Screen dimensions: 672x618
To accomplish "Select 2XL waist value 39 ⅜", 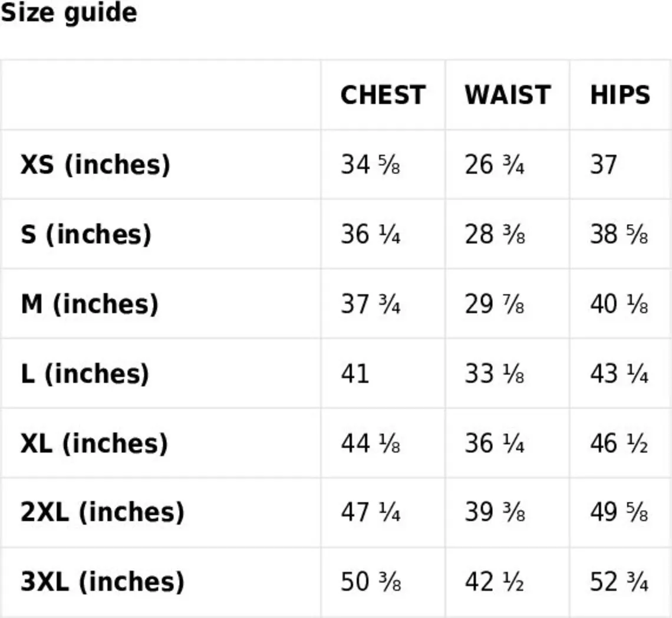I will point(495,512).
